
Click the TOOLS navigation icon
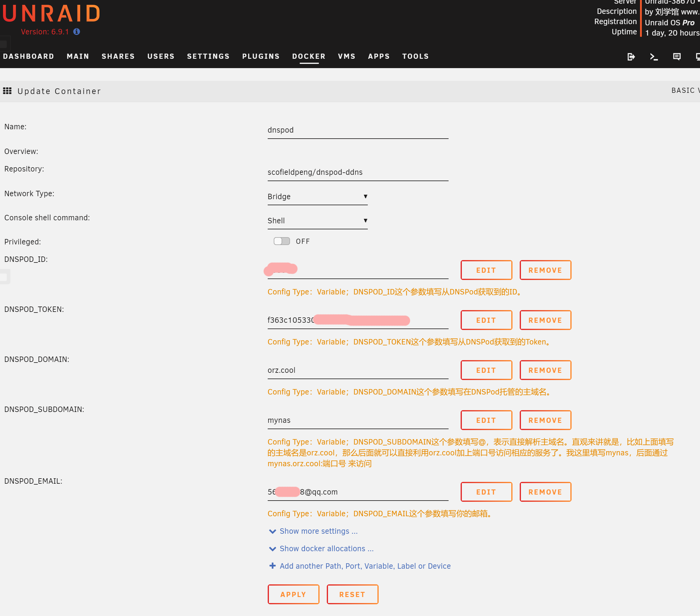[415, 56]
